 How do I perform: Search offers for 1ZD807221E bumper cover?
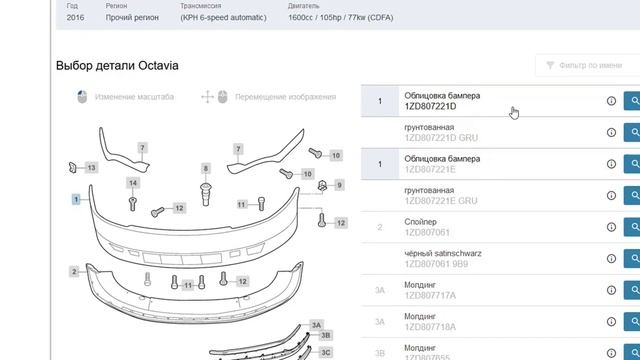(x=632, y=164)
